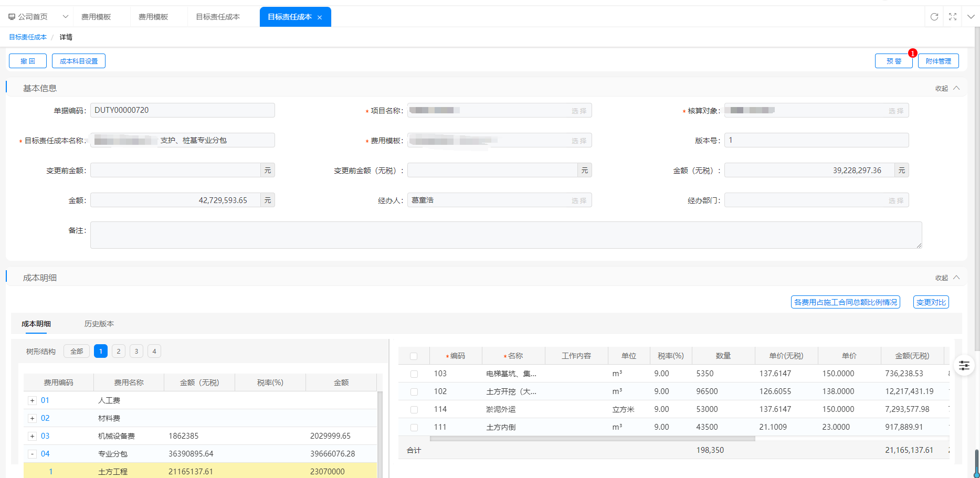The height and width of the screenshot is (478, 980).
Task: Switch to the second 费用模板 tab
Action: [x=153, y=17]
